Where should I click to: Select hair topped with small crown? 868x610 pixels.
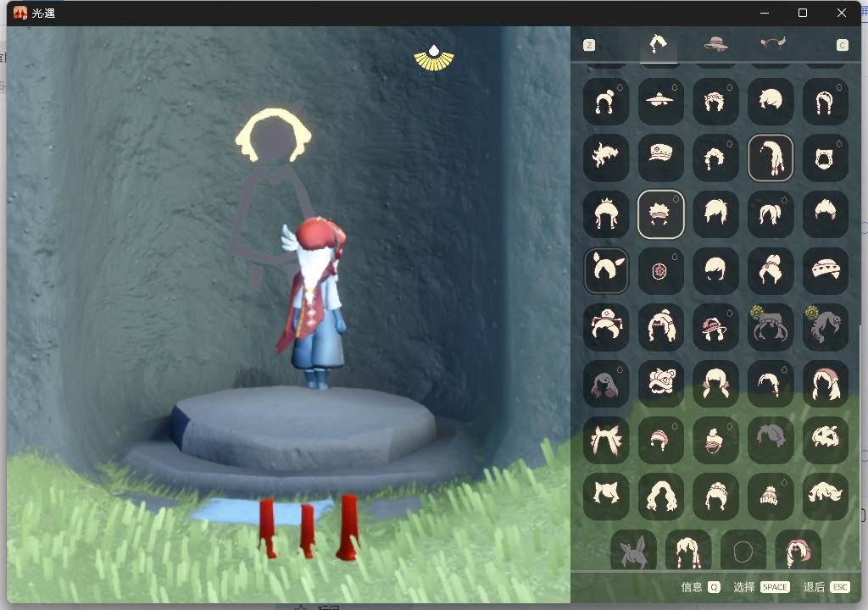606,214
